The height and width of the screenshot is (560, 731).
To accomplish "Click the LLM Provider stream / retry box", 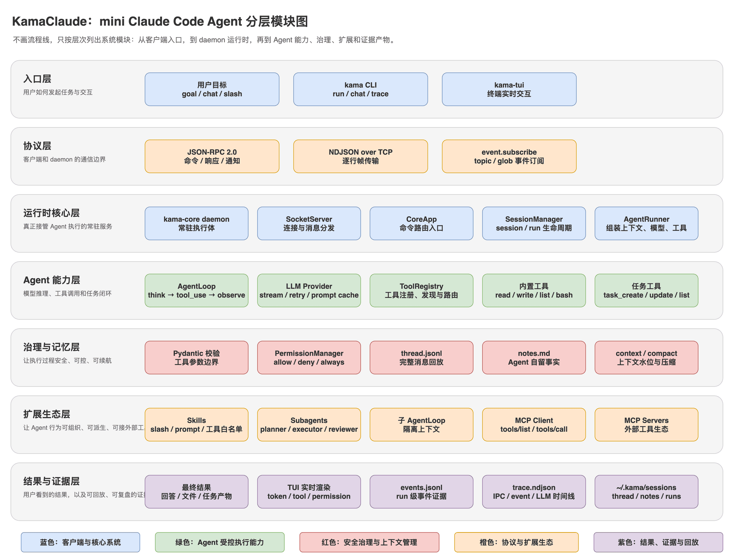I will point(309,290).
